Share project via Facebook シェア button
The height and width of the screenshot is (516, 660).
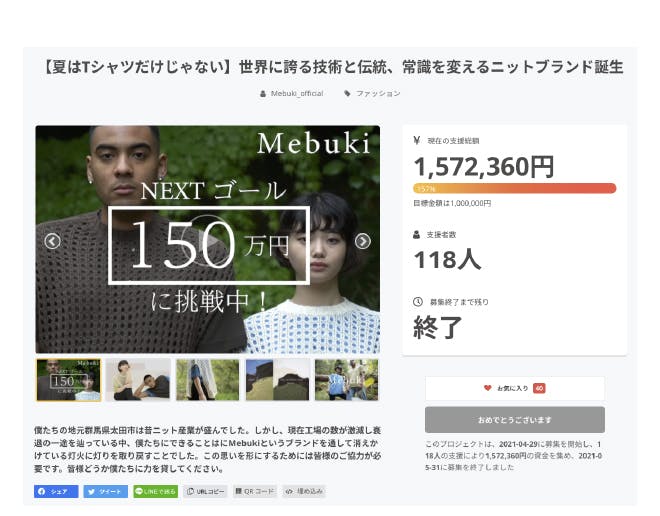pyautogui.click(x=56, y=491)
